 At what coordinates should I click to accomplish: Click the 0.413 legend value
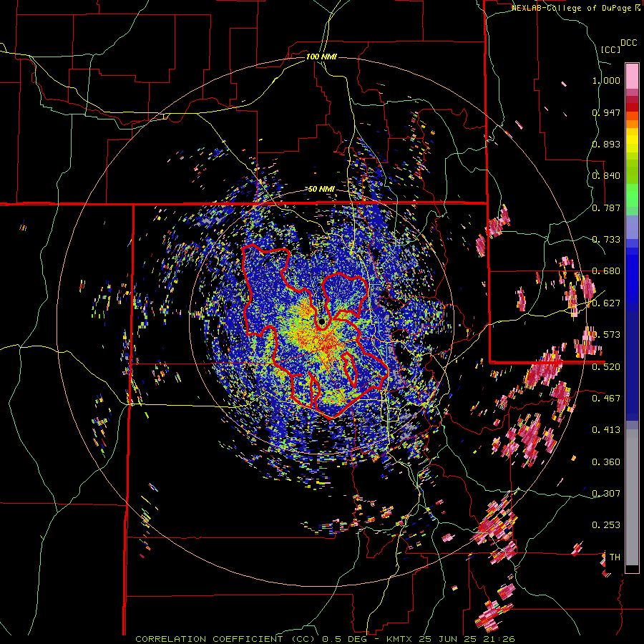pyautogui.click(x=606, y=430)
